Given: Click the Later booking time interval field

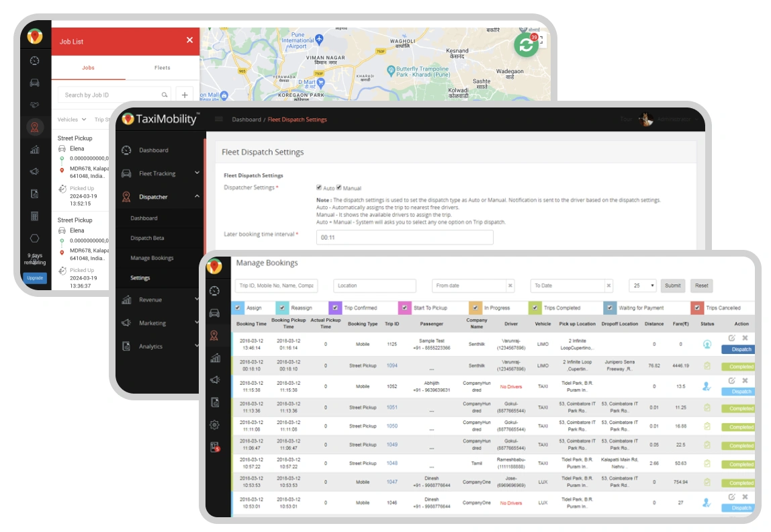Looking at the screenshot, I should (x=405, y=237).
